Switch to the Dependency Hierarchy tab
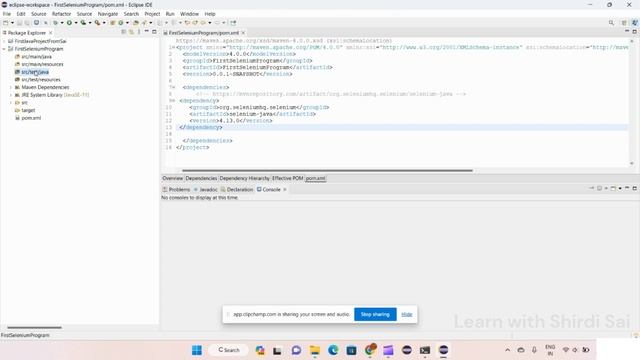Screen dimensions: 640x360 pyautogui.click(x=244, y=178)
